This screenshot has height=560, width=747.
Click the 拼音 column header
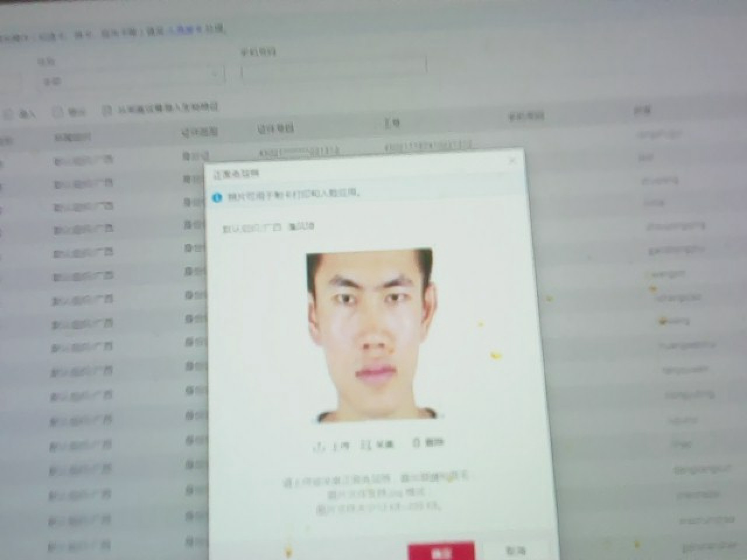tap(642, 111)
